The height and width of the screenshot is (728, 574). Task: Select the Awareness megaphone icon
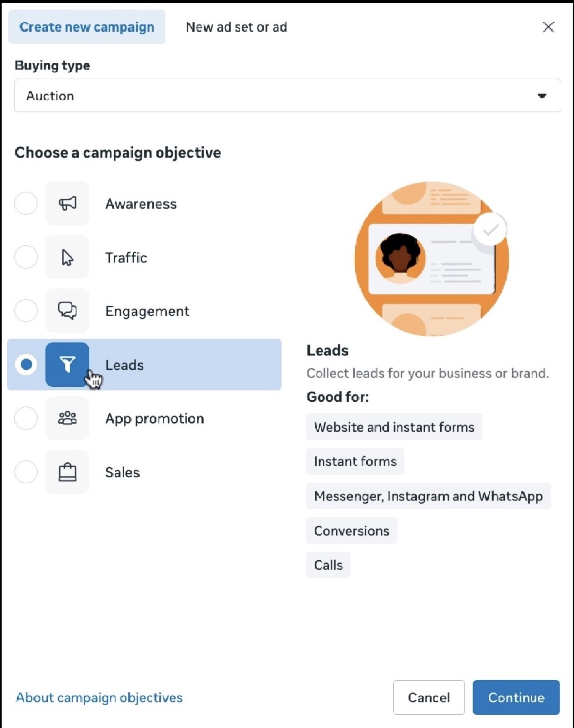coord(67,203)
